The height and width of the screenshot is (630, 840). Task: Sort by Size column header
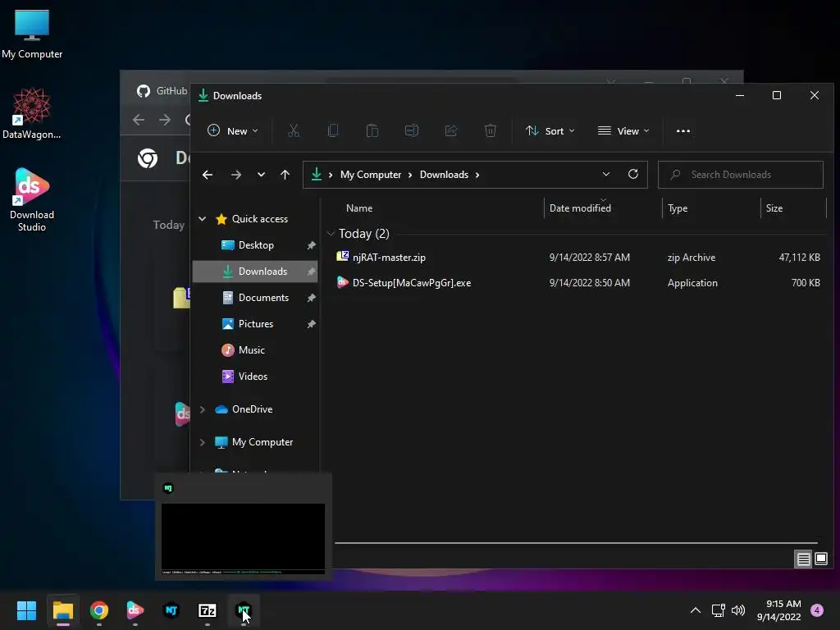click(x=774, y=208)
